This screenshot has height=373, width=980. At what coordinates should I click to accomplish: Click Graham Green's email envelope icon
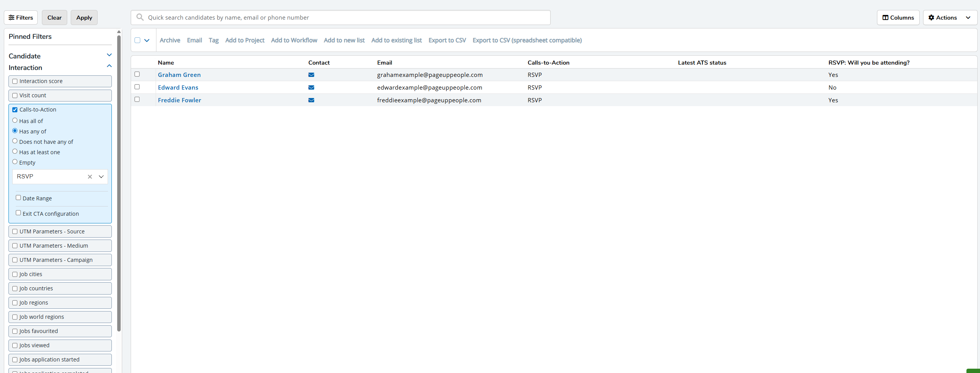[x=311, y=75]
